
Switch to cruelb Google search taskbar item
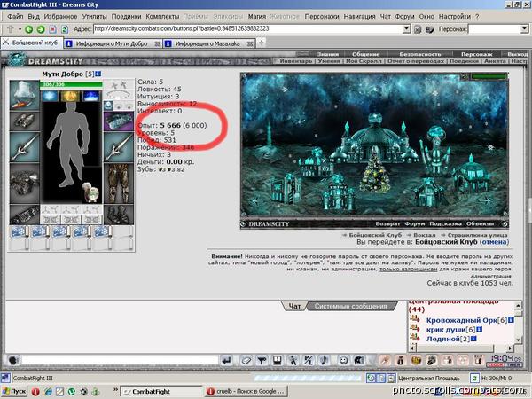(x=246, y=391)
